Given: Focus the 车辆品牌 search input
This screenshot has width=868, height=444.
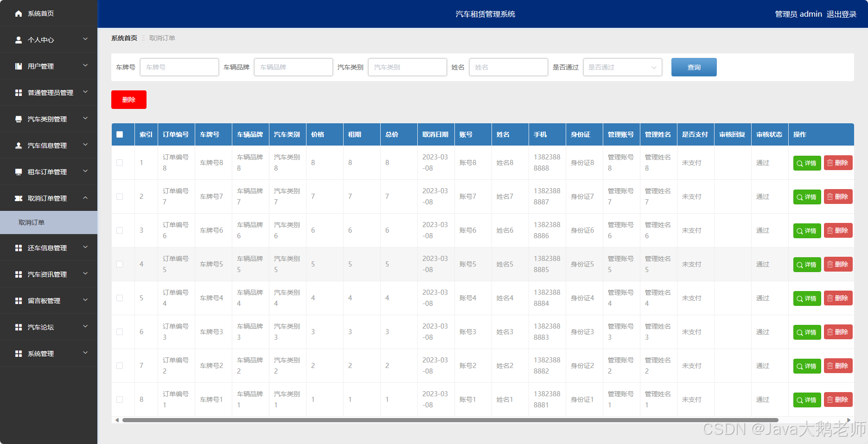Looking at the screenshot, I should pos(293,67).
